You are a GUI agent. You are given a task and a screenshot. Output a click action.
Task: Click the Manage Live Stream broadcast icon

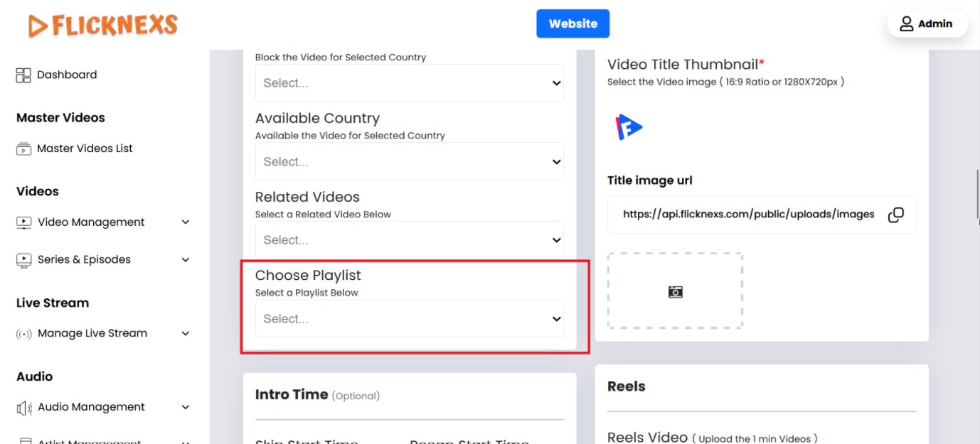(x=23, y=334)
